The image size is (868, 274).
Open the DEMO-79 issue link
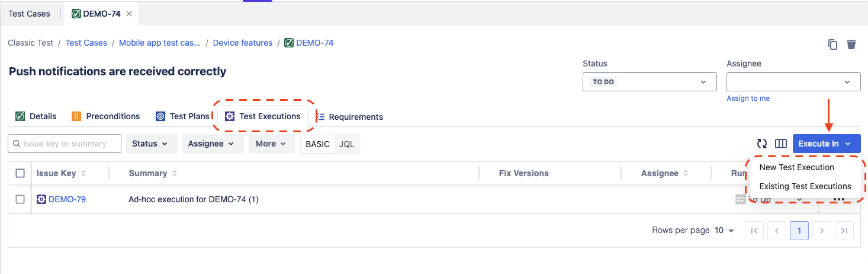click(x=67, y=199)
